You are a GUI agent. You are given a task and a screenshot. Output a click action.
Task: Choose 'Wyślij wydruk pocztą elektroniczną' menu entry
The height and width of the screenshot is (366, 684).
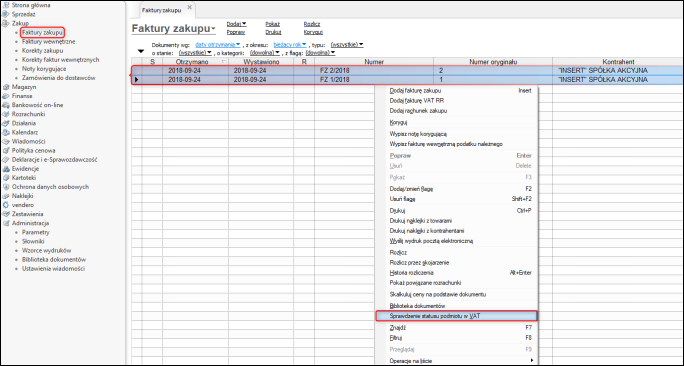456,241
